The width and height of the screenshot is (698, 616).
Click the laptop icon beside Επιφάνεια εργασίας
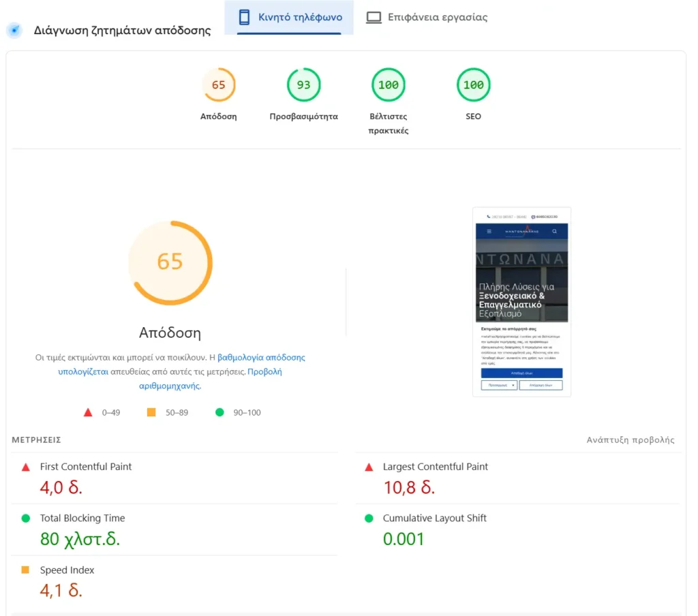point(374,18)
